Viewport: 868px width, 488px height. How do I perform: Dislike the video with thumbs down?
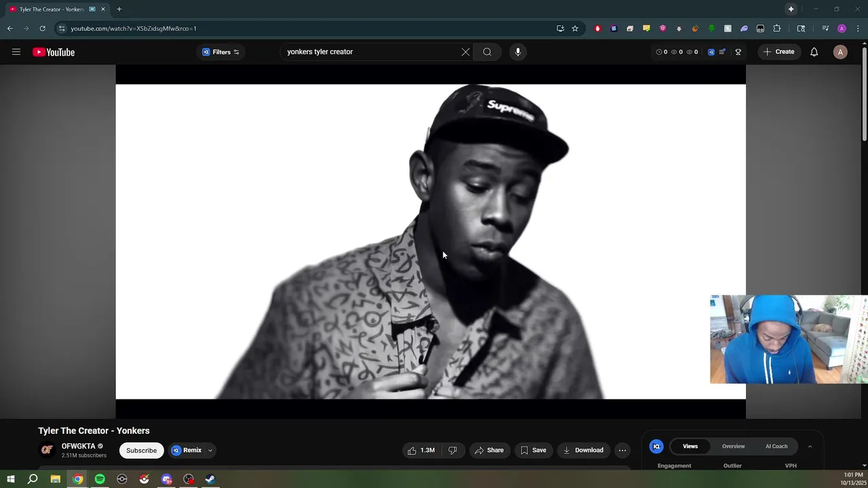click(452, 451)
